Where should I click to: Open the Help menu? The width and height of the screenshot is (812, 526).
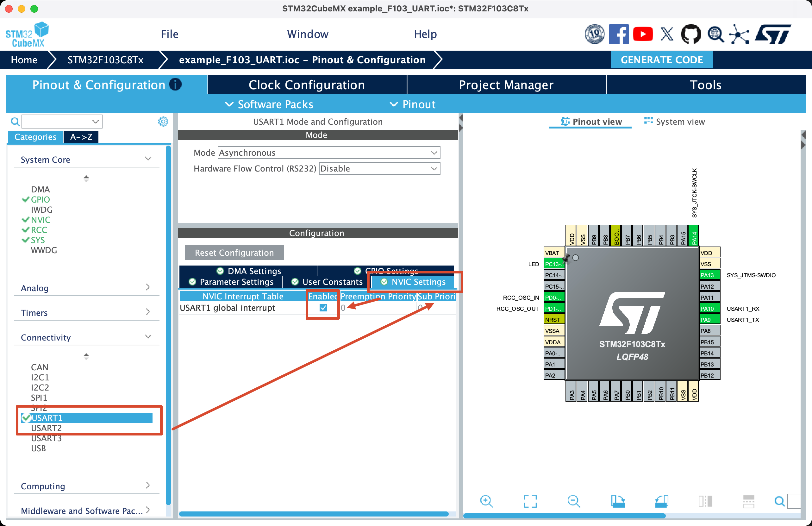pyautogui.click(x=425, y=34)
